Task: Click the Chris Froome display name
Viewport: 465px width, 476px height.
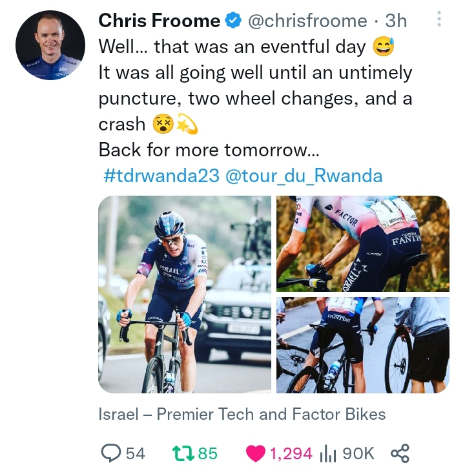Action: coord(159,21)
